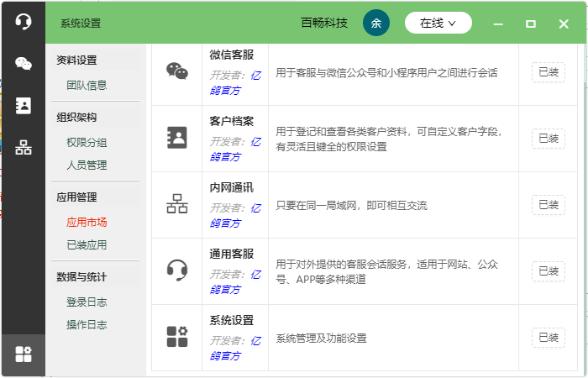Click 已装 button for 系统设置

549,338
